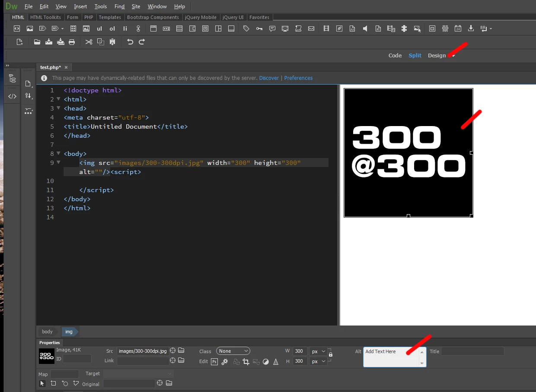The height and width of the screenshot is (392, 536).
Task: Open height unit px dropdown
Action: click(x=318, y=361)
